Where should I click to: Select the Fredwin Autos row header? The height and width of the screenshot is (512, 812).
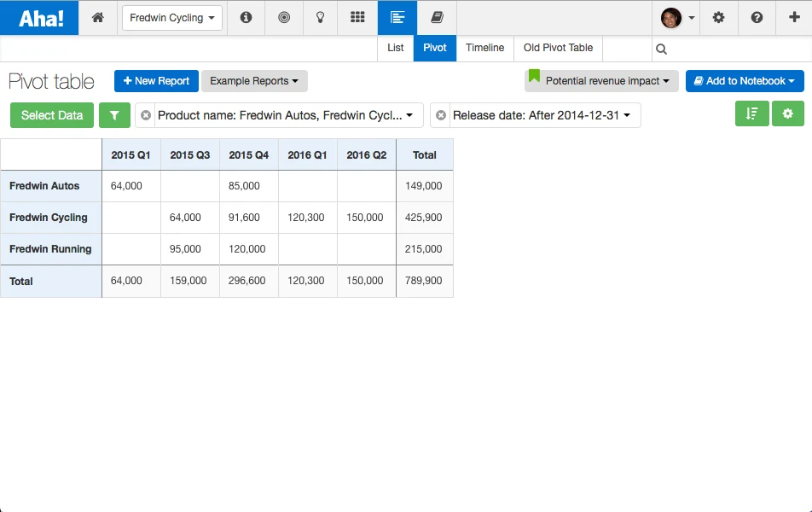pyautogui.click(x=51, y=186)
